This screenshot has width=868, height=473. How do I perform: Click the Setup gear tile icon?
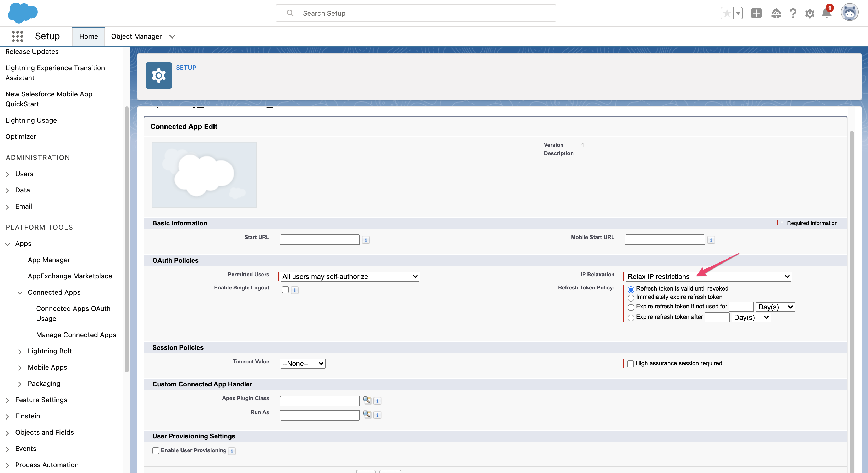158,75
